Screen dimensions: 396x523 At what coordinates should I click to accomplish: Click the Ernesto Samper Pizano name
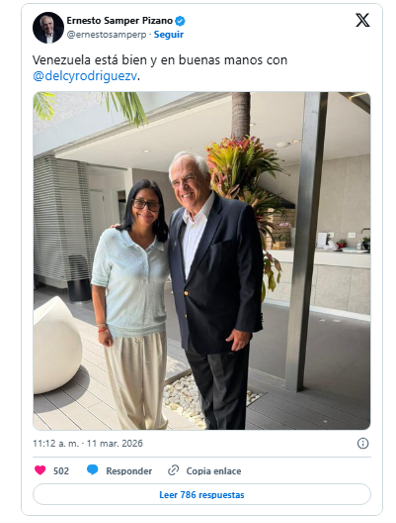119,21
